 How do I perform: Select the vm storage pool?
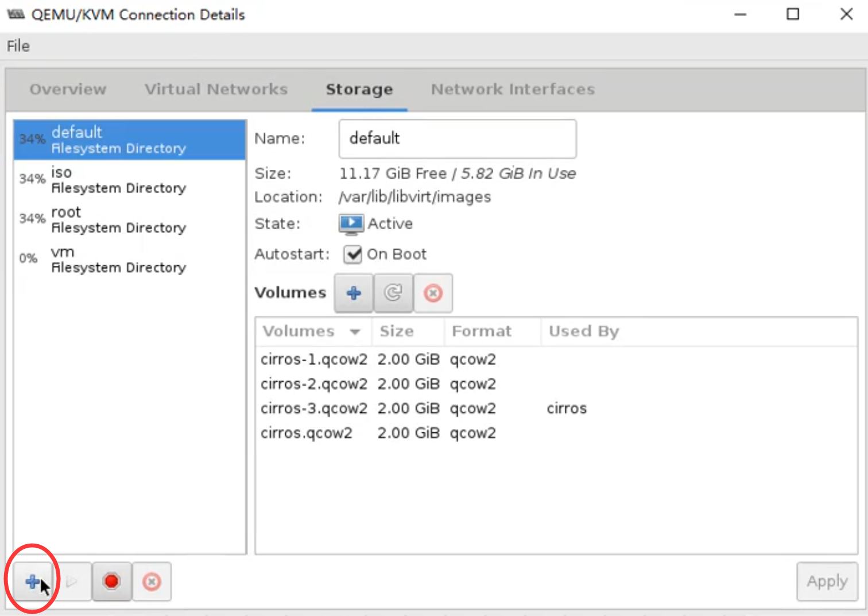(118, 259)
